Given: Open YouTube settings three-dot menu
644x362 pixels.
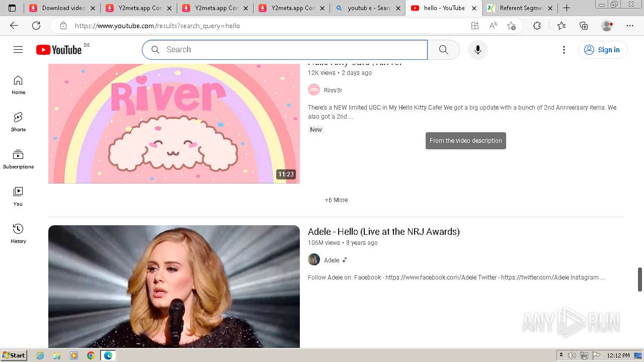Looking at the screenshot, I should pyautogui.click(x=564, y=49).
